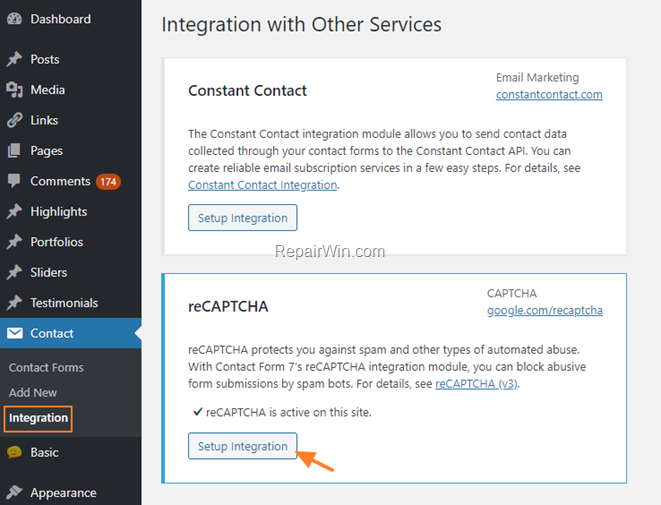This screenshot has width=661, height=505.
Task: Click Add New under Contact
Action: [x=33, y=392]
